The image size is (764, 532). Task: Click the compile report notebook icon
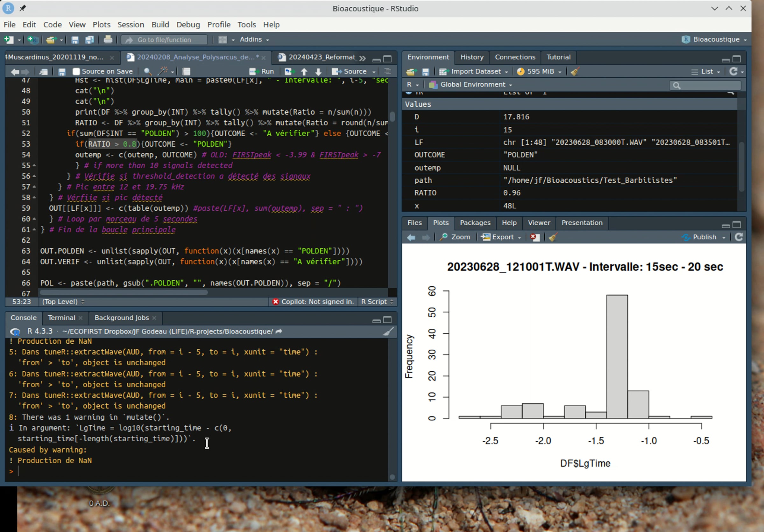pyautogui.click(x=186, y=72)
